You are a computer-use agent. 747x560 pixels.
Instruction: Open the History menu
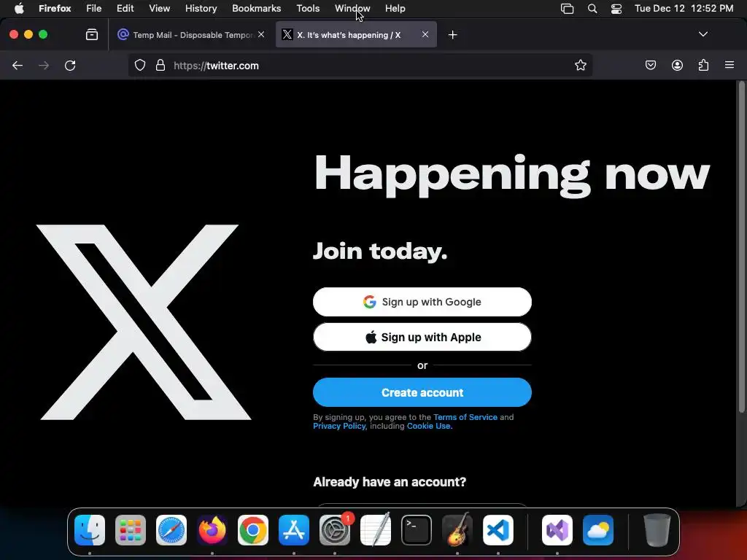(x=201, y=9)
